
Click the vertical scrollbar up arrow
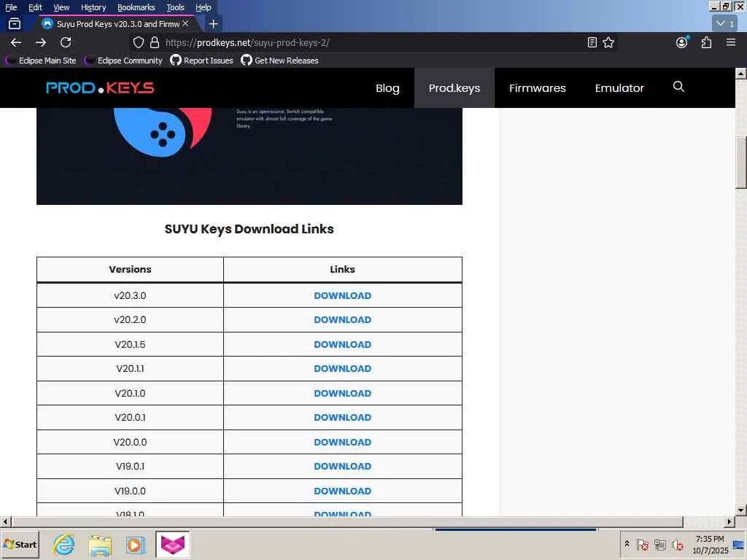[x=741, y=74]
